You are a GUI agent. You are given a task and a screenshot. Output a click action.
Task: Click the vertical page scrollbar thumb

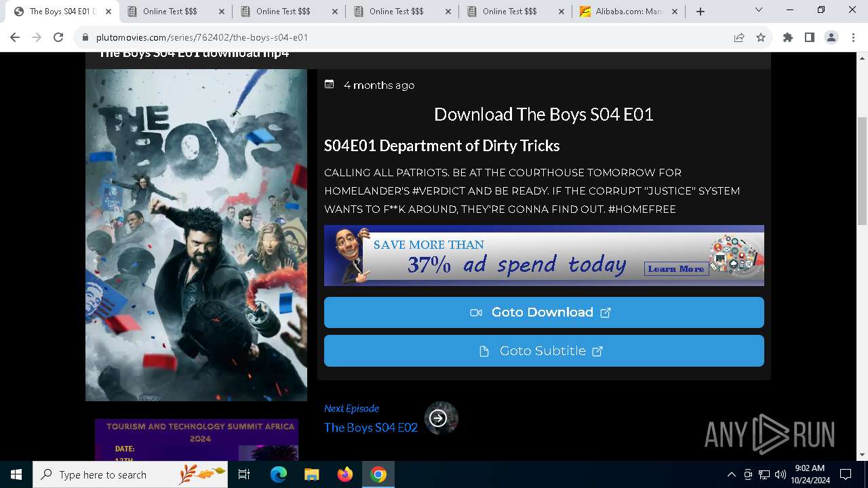pos(862,171)
